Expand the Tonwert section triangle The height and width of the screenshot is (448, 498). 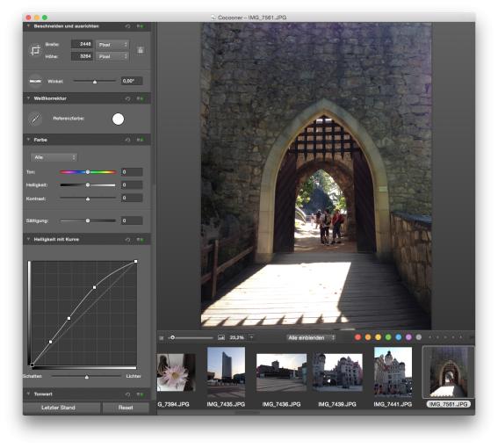pyautogui.click(x=28, y=394)
